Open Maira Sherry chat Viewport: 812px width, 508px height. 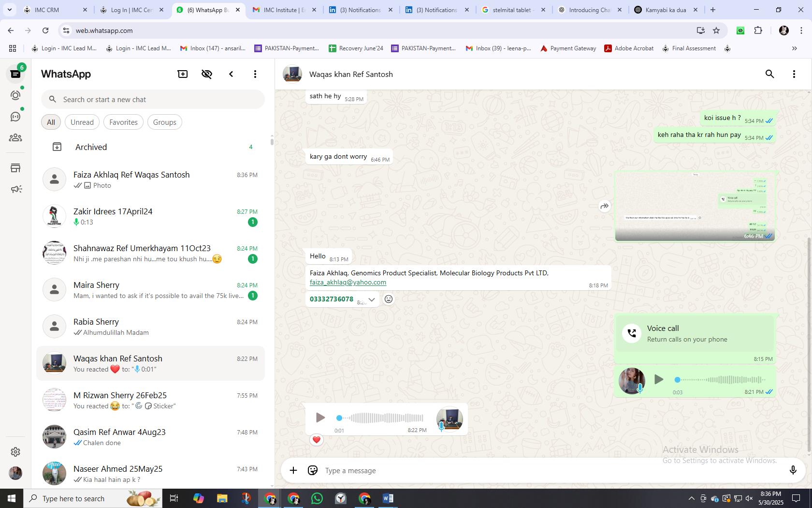pos(151,290)
